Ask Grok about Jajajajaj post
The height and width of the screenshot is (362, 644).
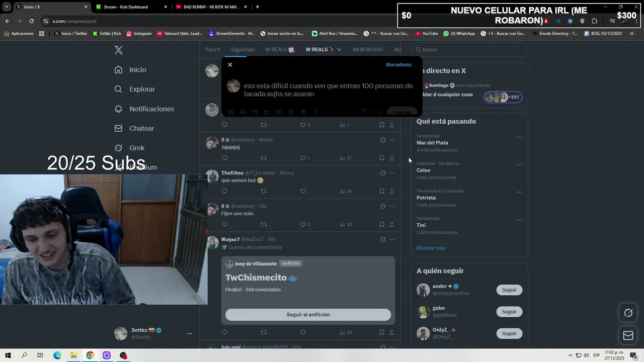[x=383, y=140]
